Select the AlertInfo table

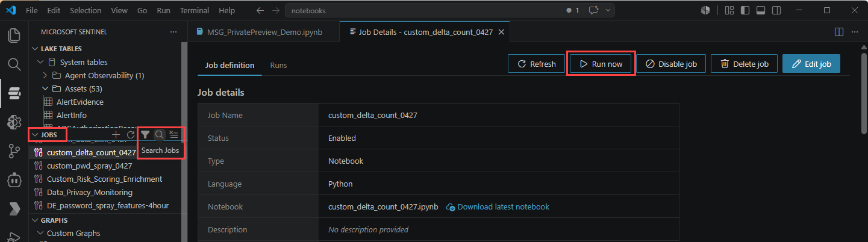click(71, 115)
